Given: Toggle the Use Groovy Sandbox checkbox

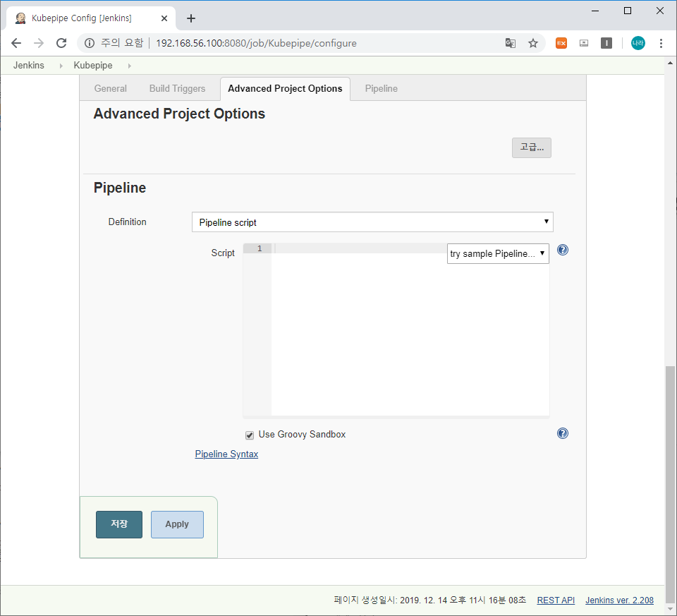Looking at the screenshot, I should (x=250, y=435).
